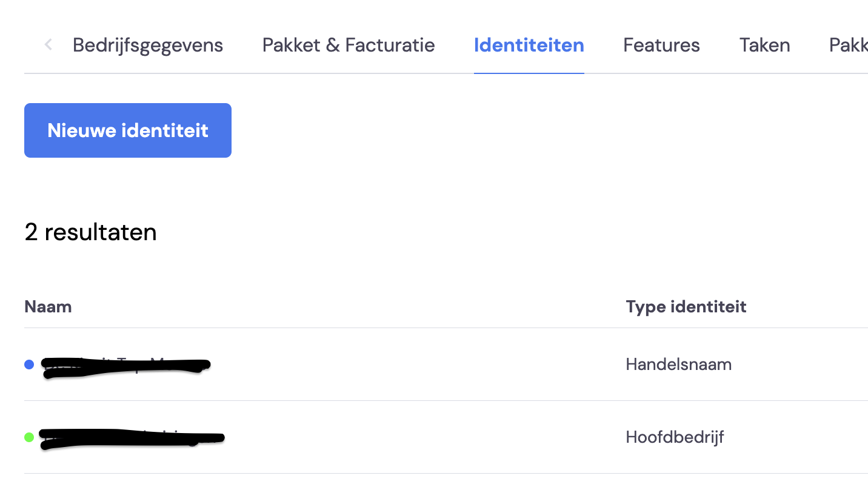The height and width of the screenshot is (484, 868).
Task: Go to the Features tab
Action: click(x=661, y=45)
